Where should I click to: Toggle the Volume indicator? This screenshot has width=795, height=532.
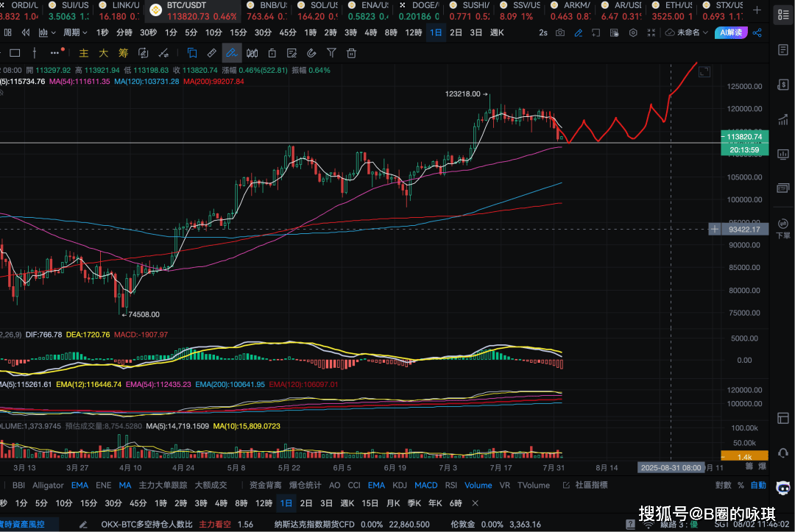(x=478, y=485)
